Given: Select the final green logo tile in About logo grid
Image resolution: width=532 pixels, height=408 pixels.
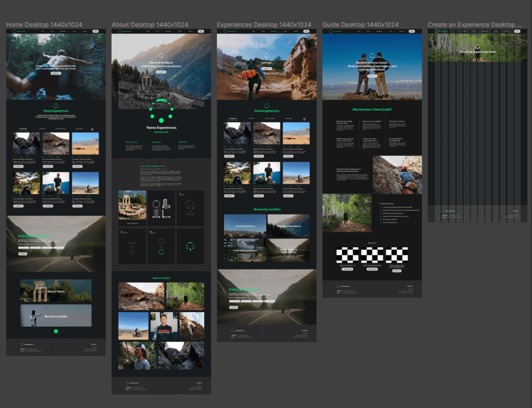Looking at the screenshot, I should 190,246.
